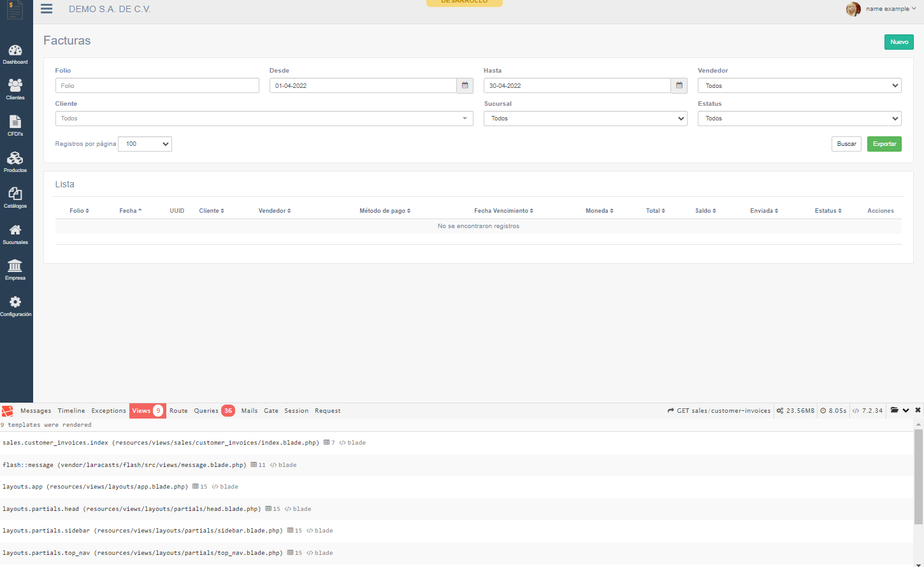Sort the list by Total column
Image resolution: width=924 pixels, height=567 pixels.
[656, 211]
